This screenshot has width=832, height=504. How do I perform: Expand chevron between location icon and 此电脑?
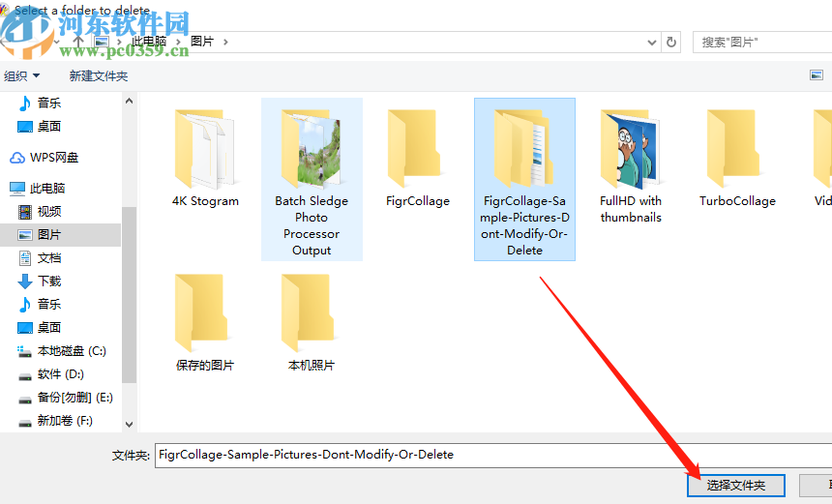(x=119, y=42)
